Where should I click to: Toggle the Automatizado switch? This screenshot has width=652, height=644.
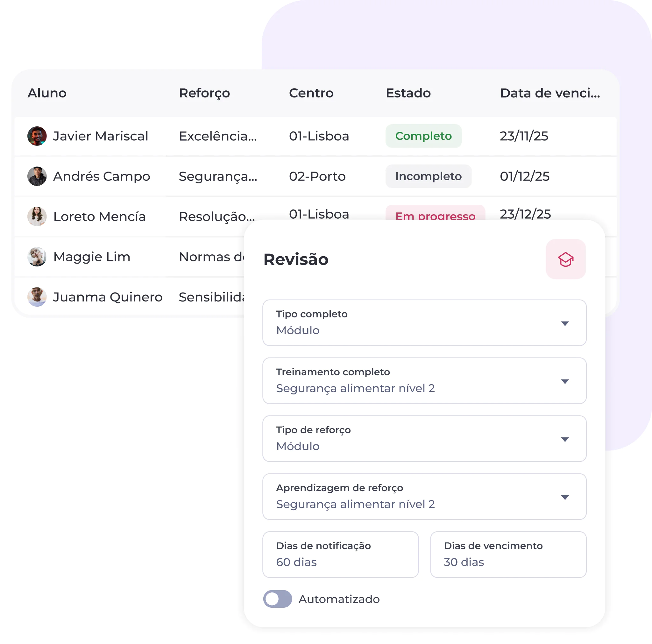(277, 599)
